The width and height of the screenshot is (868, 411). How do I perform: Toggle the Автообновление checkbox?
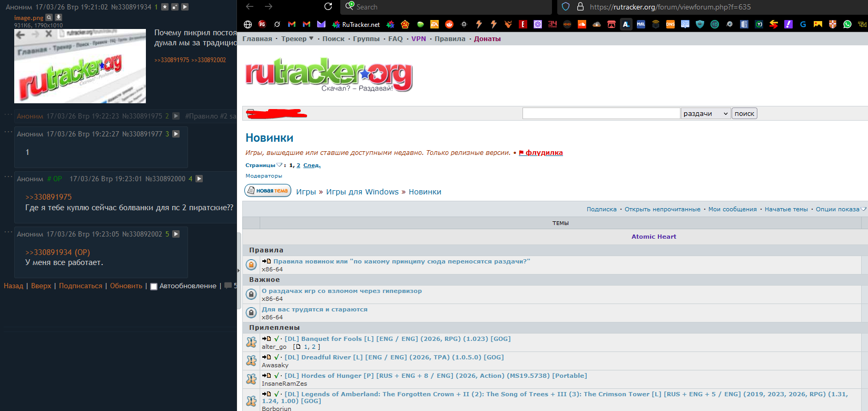[154, 287]
